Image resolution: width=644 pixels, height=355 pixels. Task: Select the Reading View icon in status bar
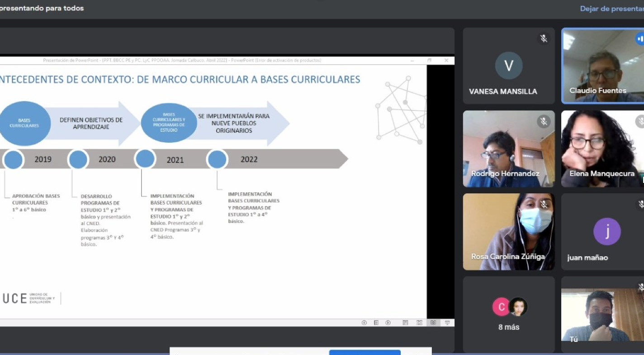433,322
